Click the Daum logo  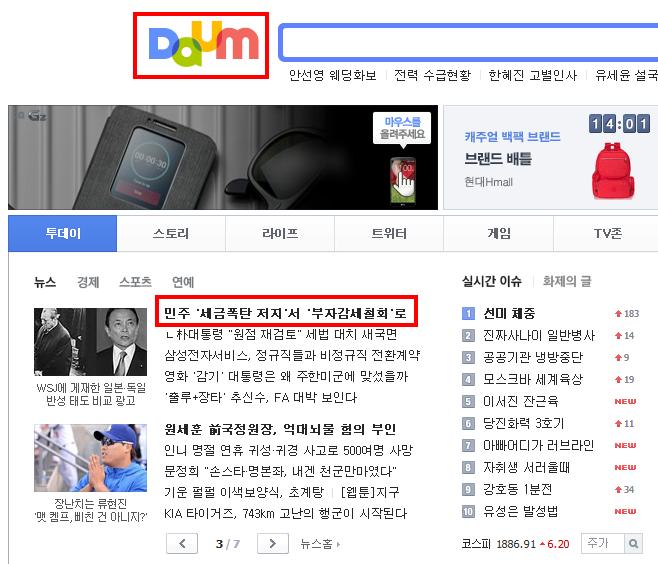[x=204, y=45]
